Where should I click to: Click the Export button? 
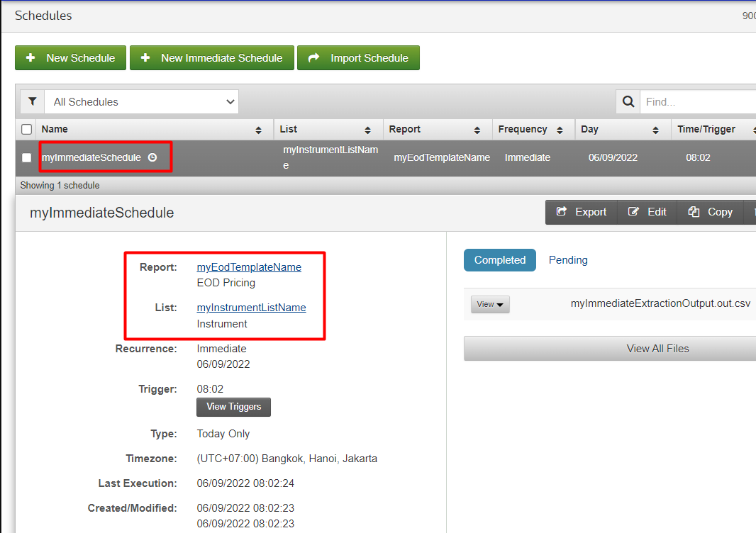(x=582, y=212)
